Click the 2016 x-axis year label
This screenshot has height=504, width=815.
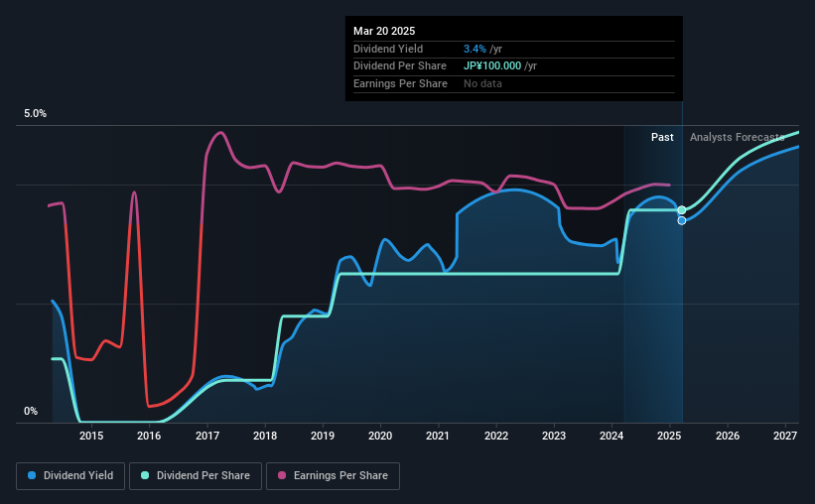pos(149,436)
